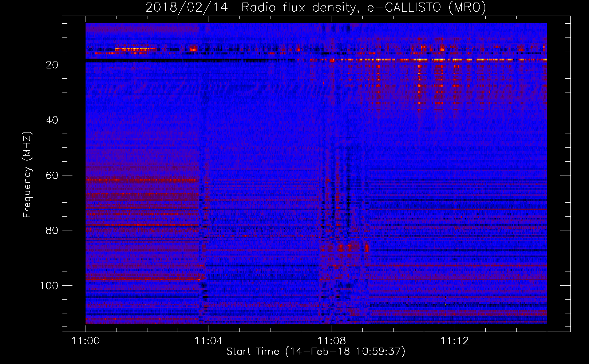The width and height of the screenshot is (589, 364).
Task: Click the '11:04' time tick label
Action: click(209, 341)
